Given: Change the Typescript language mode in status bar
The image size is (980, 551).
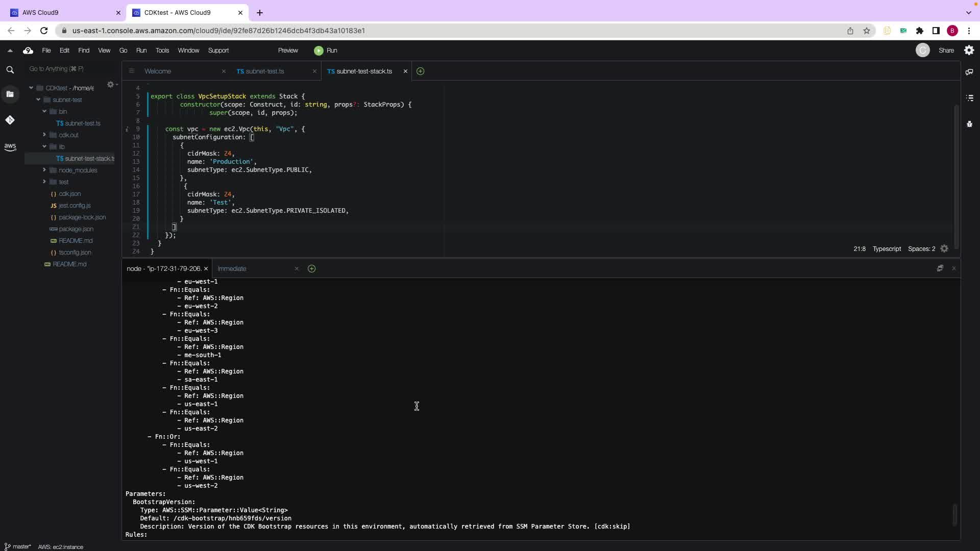Looking at the screenshot, I should point(886,249).
